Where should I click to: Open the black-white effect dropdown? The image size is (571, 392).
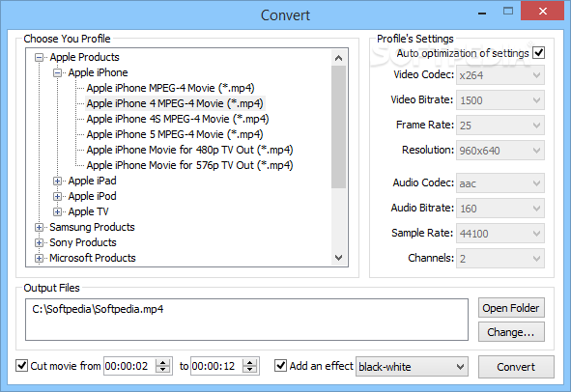(412, 367)
